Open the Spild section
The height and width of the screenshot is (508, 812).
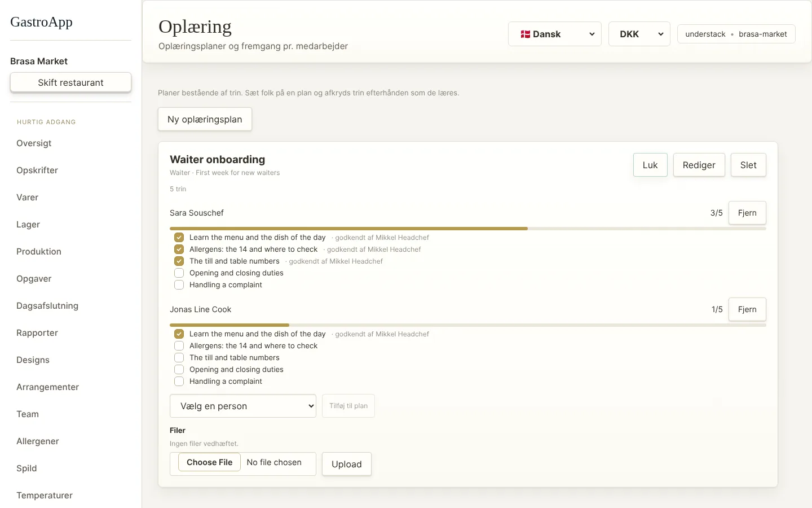(27, 468)
